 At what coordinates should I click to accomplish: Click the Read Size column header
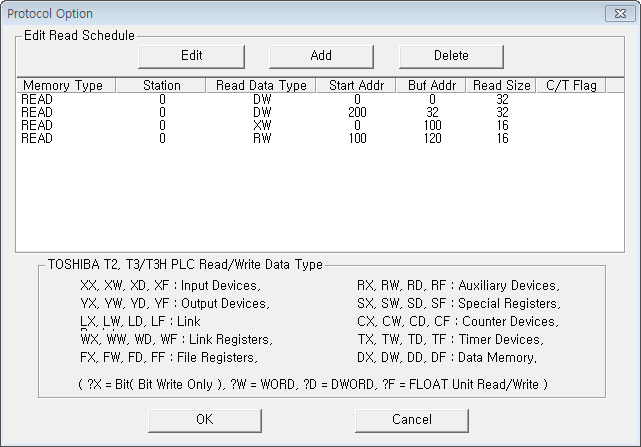(x=501, y=85)
